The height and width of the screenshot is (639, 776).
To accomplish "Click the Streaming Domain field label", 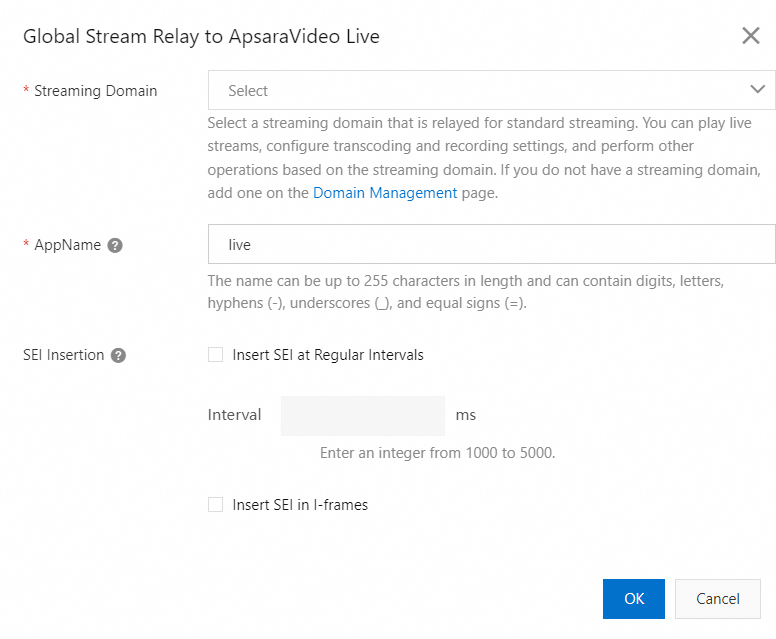I will [x=95, y=91].
